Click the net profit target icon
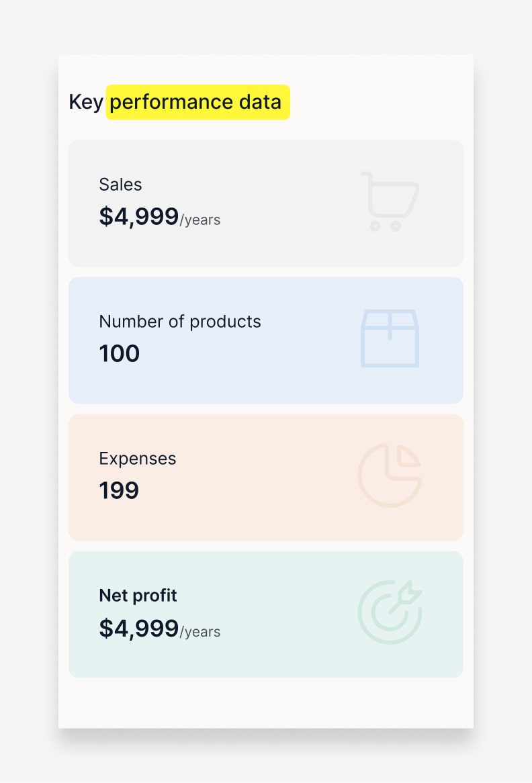The width and height of the screenshot is (532, 783). point(390,612)
